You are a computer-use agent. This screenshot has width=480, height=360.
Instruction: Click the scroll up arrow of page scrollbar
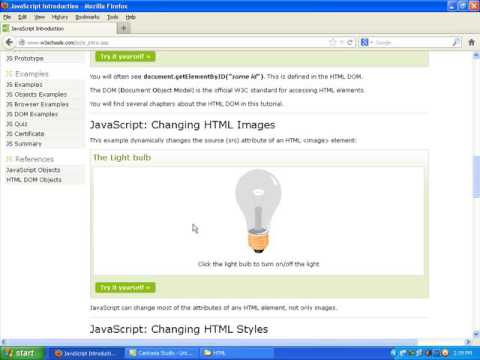[x=476, y=56]
